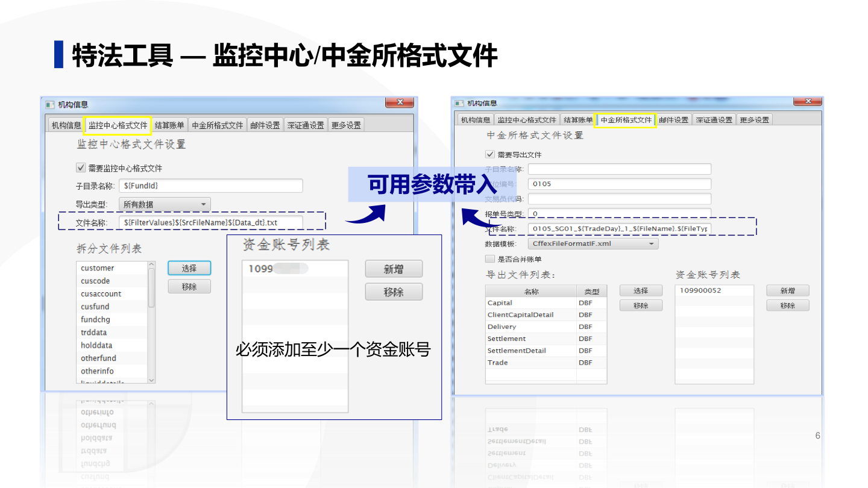Image resolution: width=868 pixels, height=488 pixels.
Task: Select the Settlement row in the export table
Action: pos(546,339)
